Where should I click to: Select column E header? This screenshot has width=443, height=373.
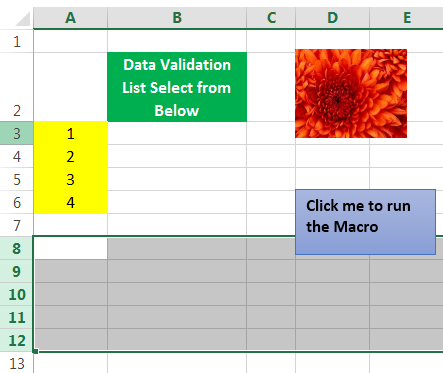coord(406,18)
